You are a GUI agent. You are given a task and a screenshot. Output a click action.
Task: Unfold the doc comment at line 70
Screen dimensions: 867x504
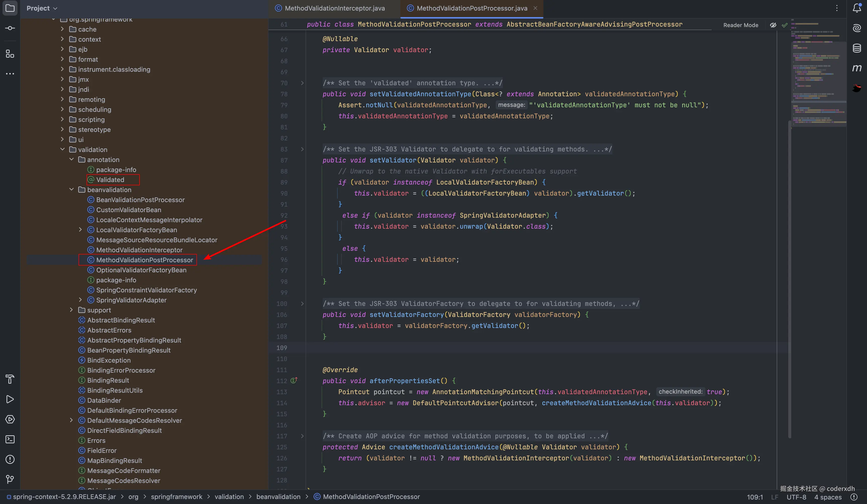(x=302, y=83)
